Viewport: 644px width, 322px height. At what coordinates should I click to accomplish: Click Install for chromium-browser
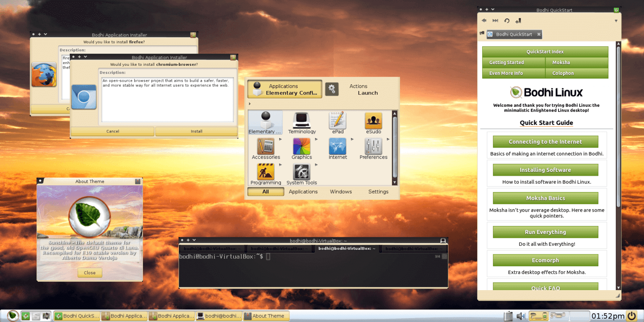(196, 131)
